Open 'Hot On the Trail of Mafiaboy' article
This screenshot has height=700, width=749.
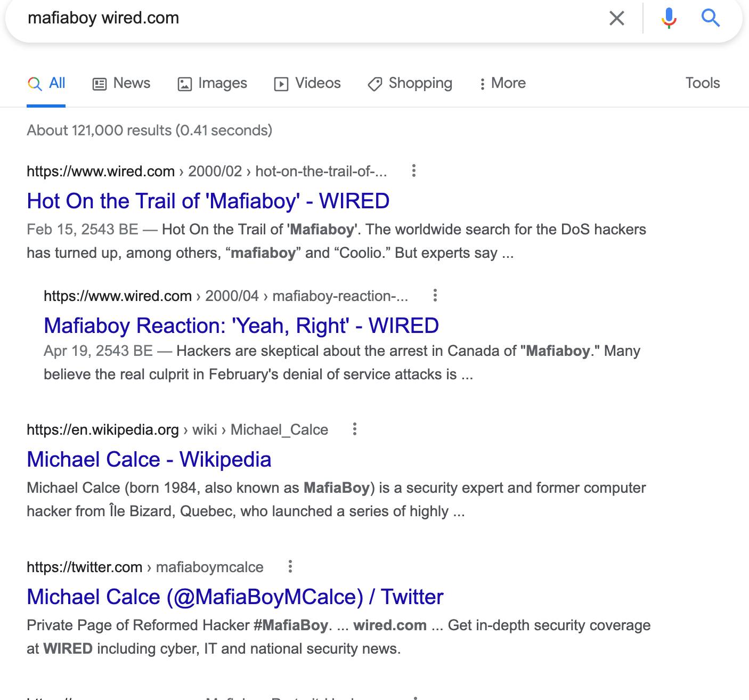tap(208, 201)
